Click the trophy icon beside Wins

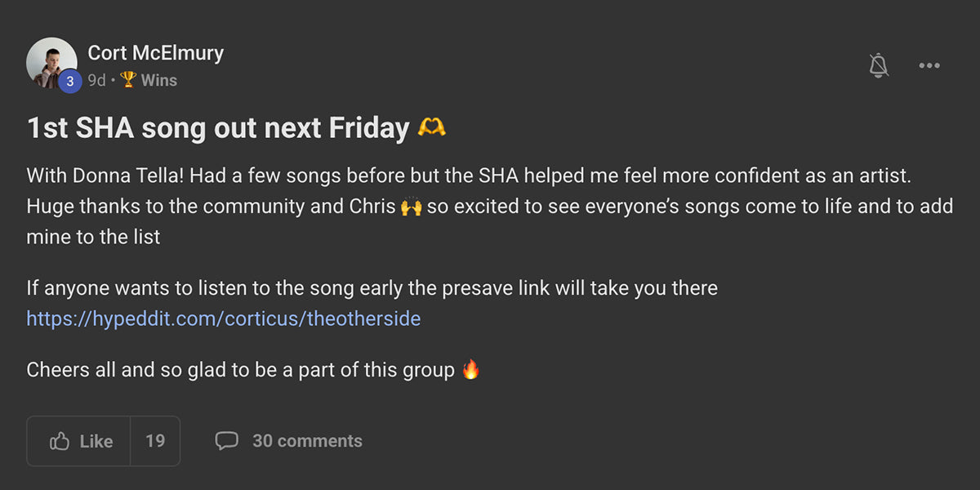(128, 80)
